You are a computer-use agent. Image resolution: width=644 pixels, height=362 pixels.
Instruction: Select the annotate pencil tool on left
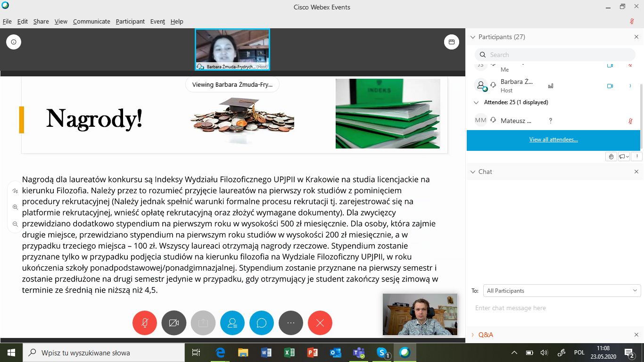pos(15,191)
